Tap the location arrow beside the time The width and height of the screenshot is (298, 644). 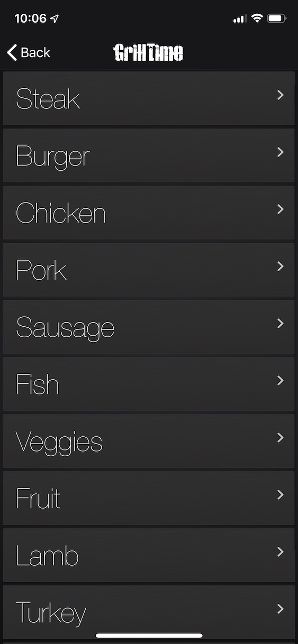pos(55,19)
